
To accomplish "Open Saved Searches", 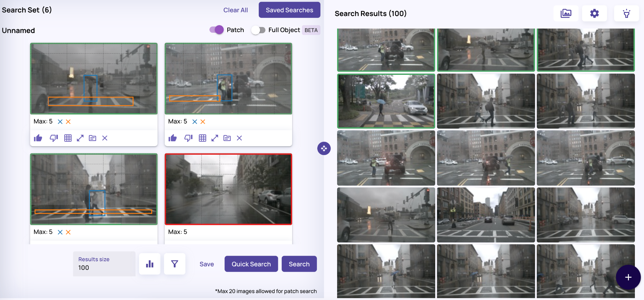I will pos(289,10).
